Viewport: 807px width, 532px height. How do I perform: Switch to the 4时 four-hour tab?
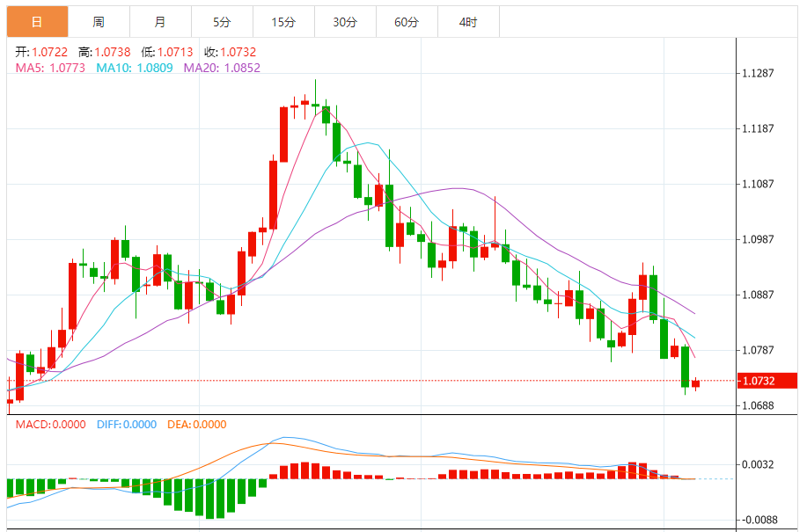click(x=468, y=22)
